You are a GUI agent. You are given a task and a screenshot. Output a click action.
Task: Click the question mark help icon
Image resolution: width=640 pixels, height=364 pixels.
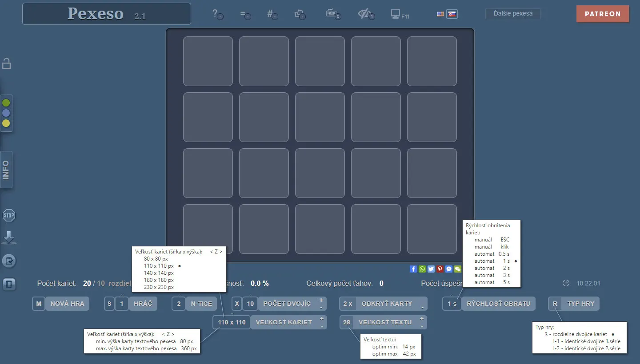[x=217, y=14]
